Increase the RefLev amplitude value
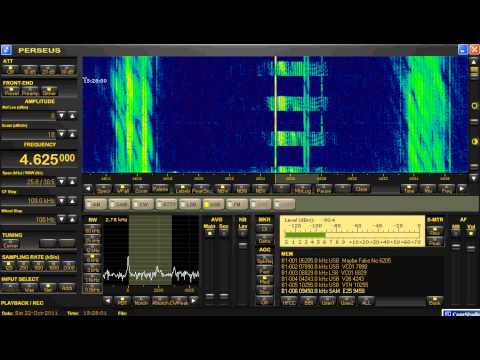 point(72,116)
